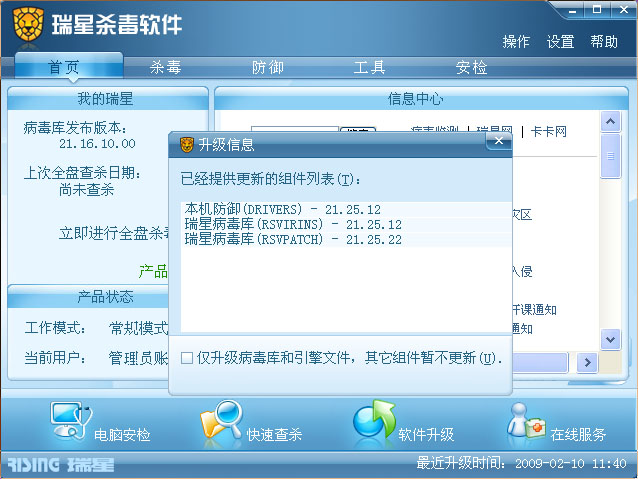Click the 快速查杀 text label

[x=274, y=435]
